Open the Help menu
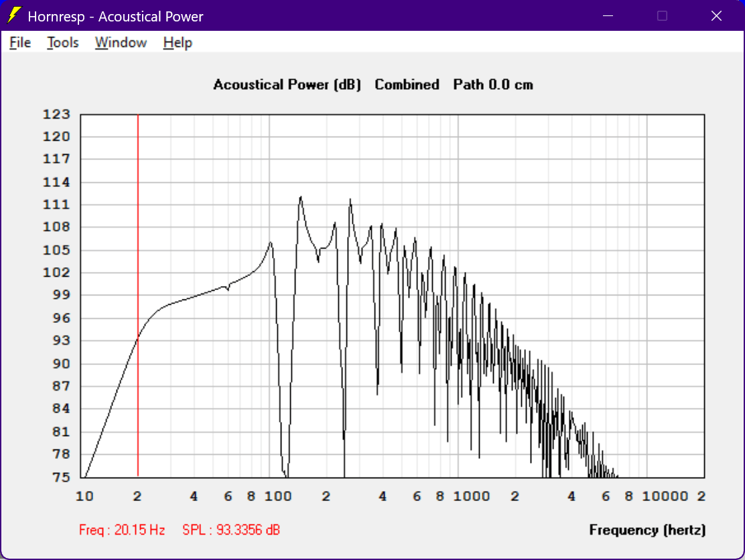Screen dimensions: 745x560 pos(178,43)
